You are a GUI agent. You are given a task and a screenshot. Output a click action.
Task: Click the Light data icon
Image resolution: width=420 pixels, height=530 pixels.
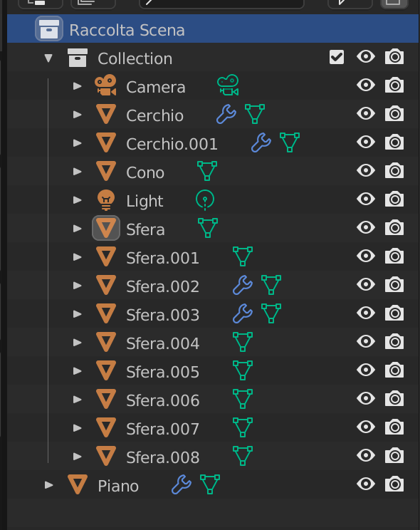tap(205, 199)
